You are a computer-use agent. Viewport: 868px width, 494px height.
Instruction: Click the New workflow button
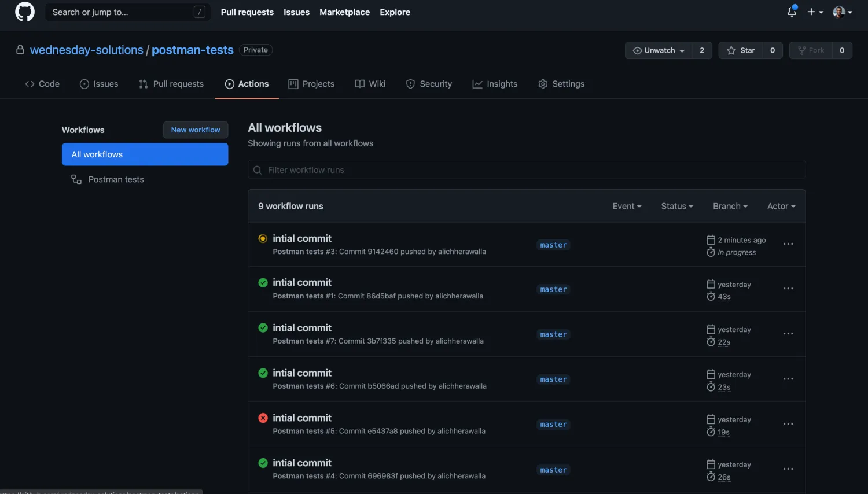(196, 130)
